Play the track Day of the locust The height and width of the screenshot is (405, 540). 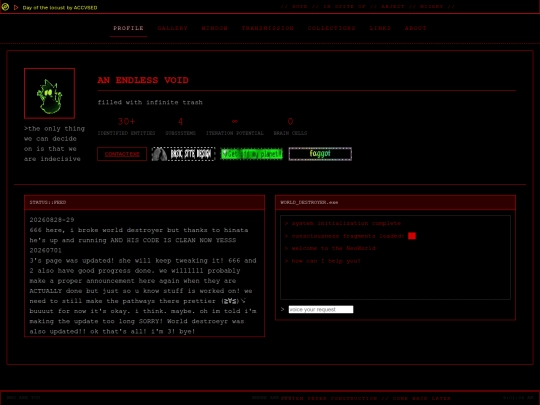(16, 7)
